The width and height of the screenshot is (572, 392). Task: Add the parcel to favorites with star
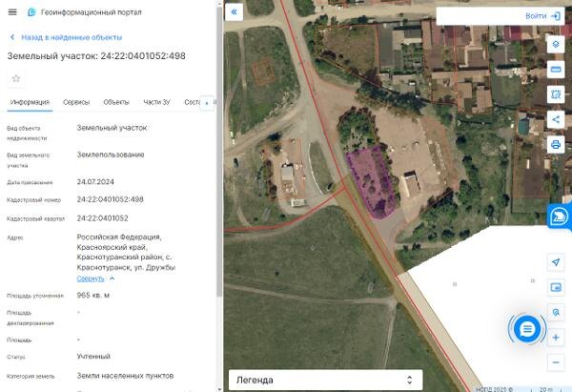16,78
